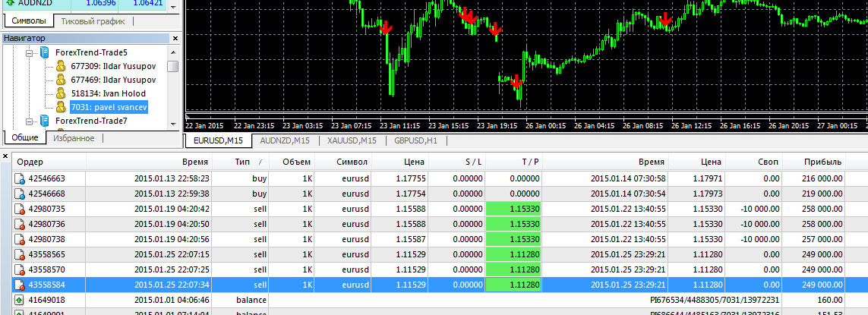The width and height of the screenshot is (868, 315).
Task: Click the ForexTrend-Trade5 server icon
Action: pos(45,52)
